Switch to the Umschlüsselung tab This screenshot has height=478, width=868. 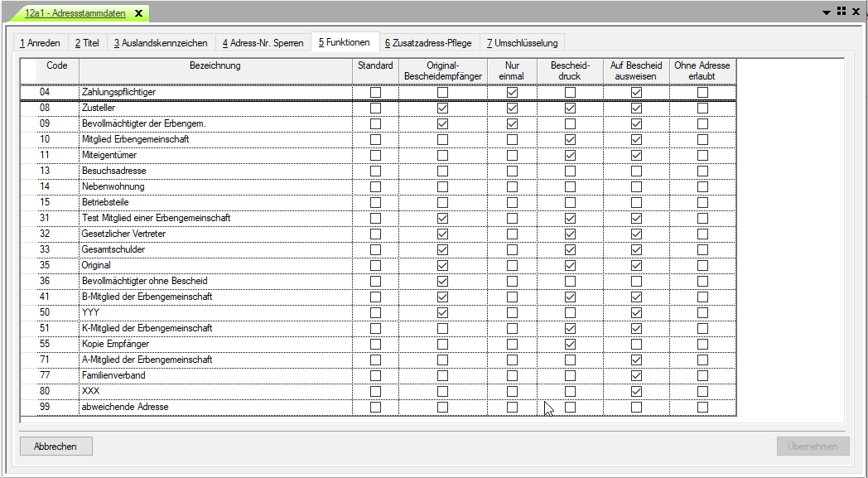(522, 43)
